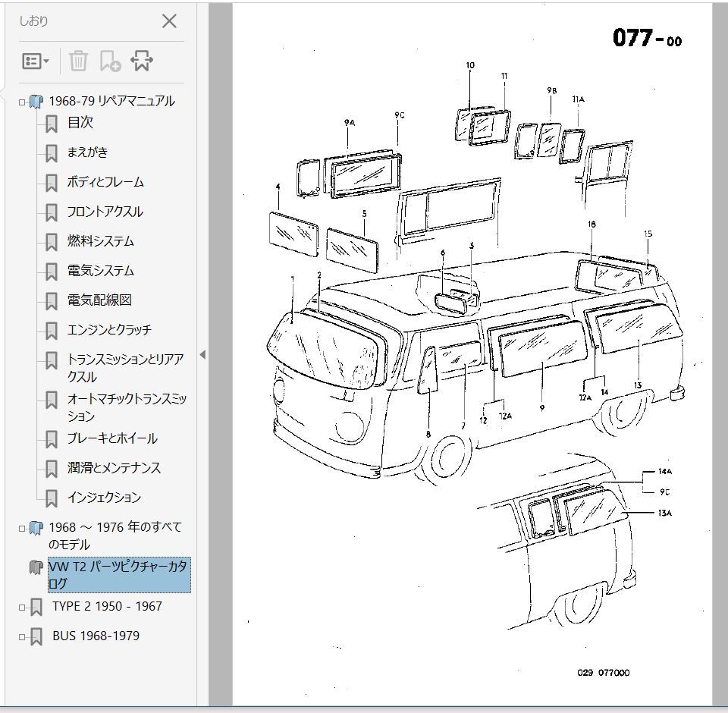
Task: Open the 目次 bookmark
Action: pyautogui.click(x=80, y=122)
